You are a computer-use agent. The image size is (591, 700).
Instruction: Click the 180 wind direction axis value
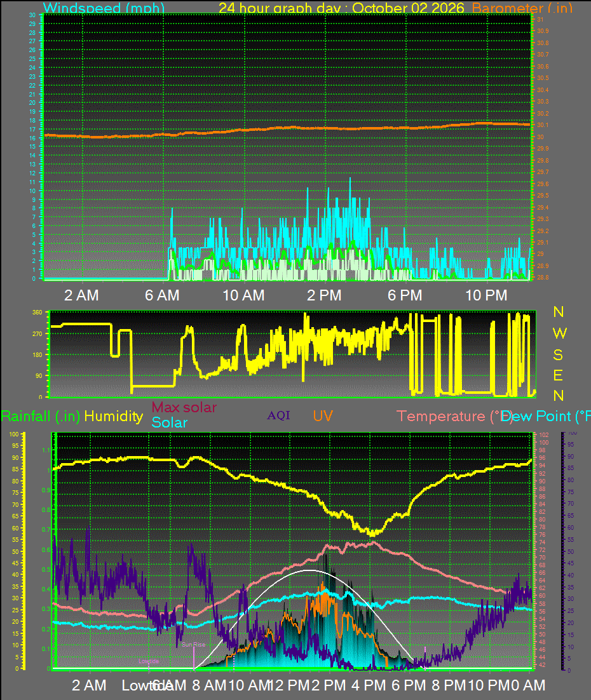click(x=37, y=355)
